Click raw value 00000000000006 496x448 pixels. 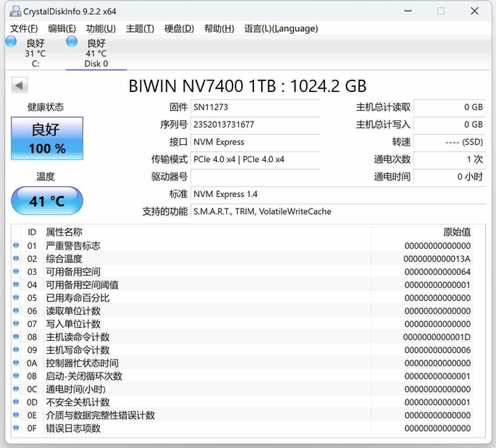point(437,350)
